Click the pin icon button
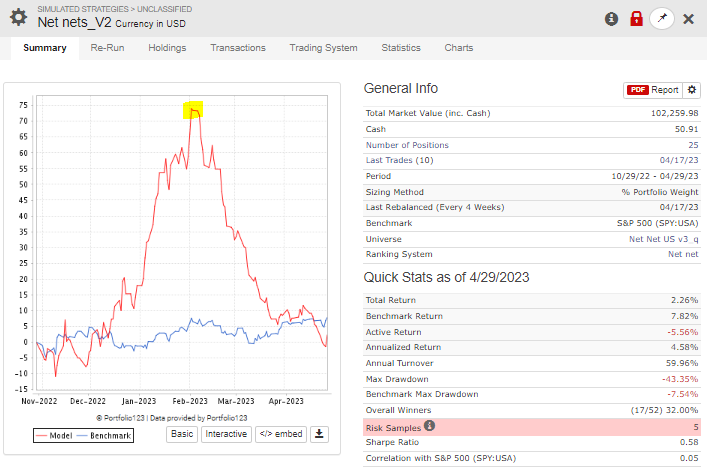The image size is (707, 472). tap(662, 18)
